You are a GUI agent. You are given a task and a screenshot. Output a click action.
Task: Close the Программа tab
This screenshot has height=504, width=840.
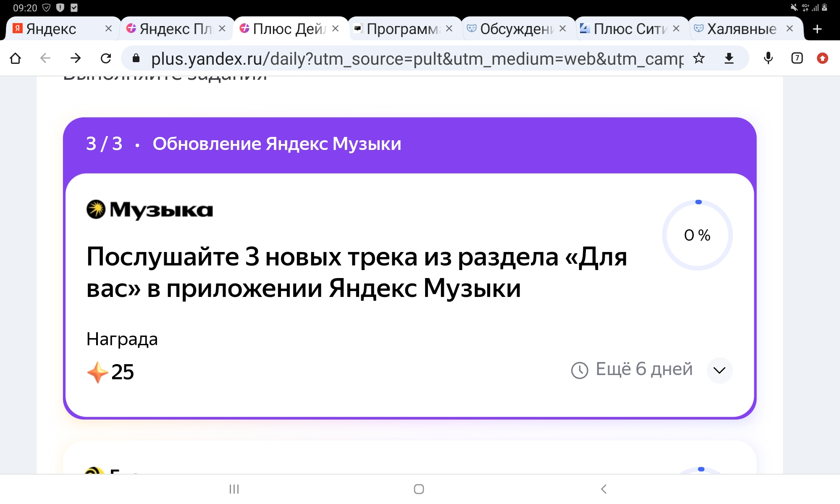coord(449,29)
